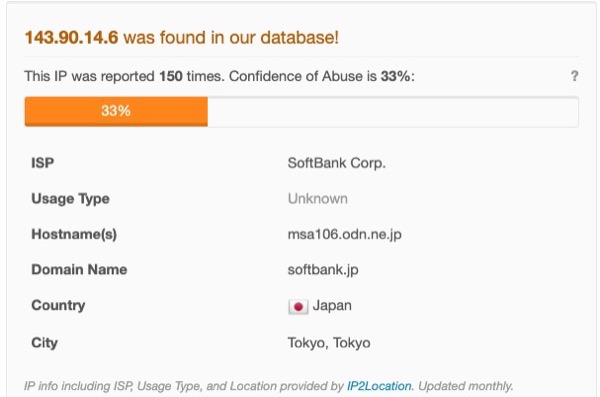600x397 pixels.
Task: Click the Japan flag icon
Action: coord(298,306)
